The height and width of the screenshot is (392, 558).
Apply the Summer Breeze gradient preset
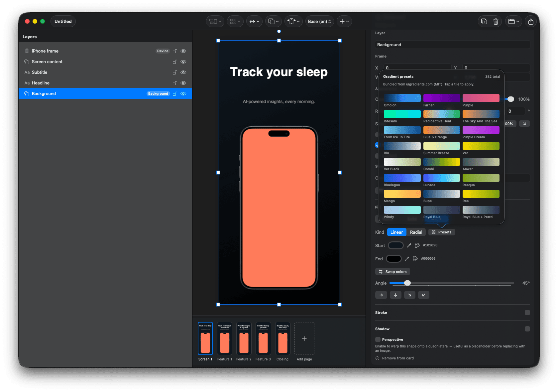point(442,146)
